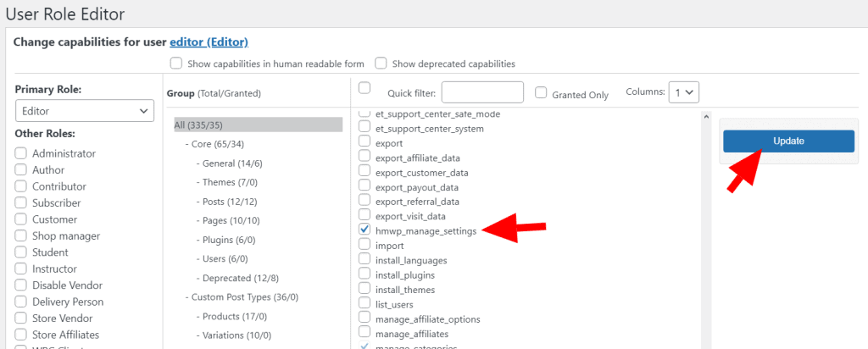Check the import capability checkbox
The width and height of the screenshot is (868, 349).
[364, 243]
